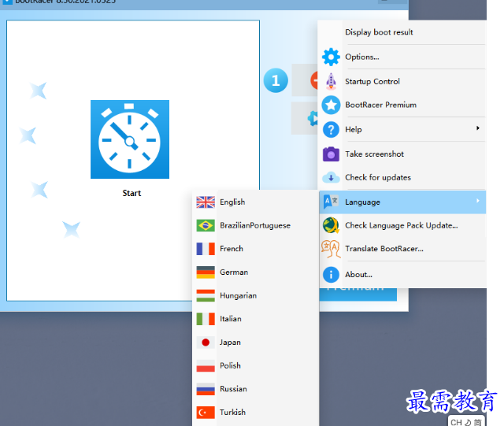Screen dimensions: 504x426
Task: Click the CH input method indicator
Action: coord(457,422)
